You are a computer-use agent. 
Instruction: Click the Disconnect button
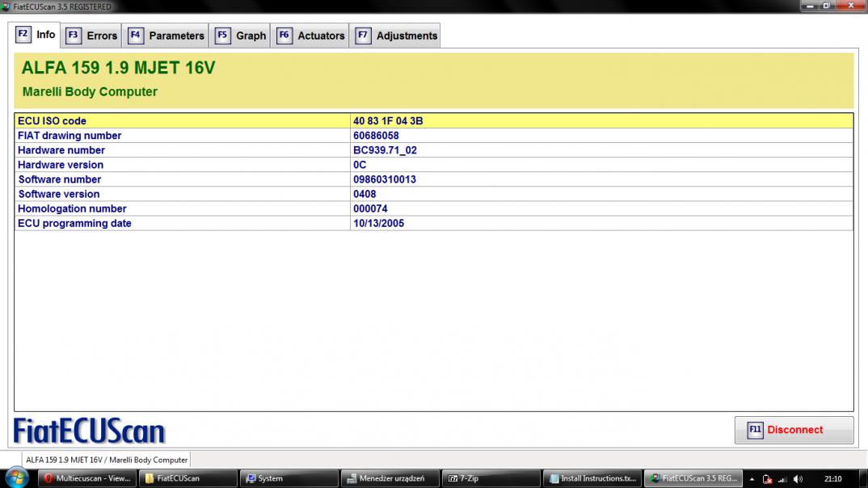794,430
